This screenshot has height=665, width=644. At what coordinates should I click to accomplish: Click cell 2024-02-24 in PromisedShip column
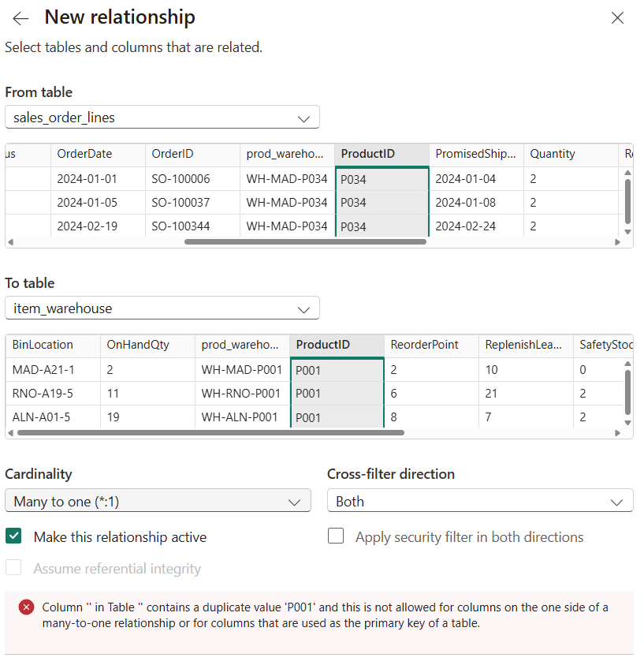point(476,226)
